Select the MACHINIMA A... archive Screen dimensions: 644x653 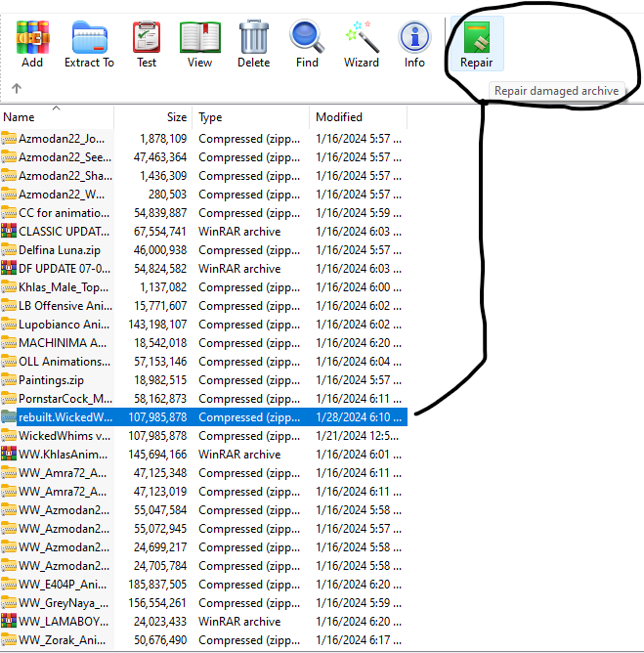click(203, 343)
